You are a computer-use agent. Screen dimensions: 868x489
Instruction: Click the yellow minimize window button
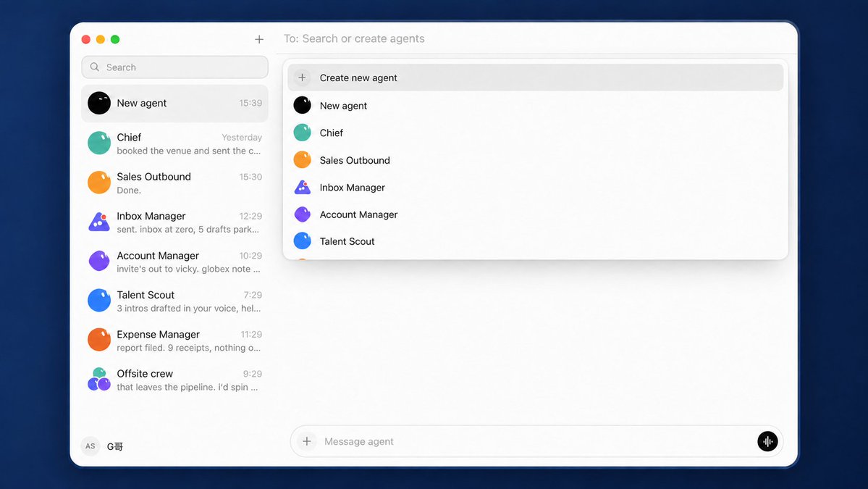pos(100,39)
